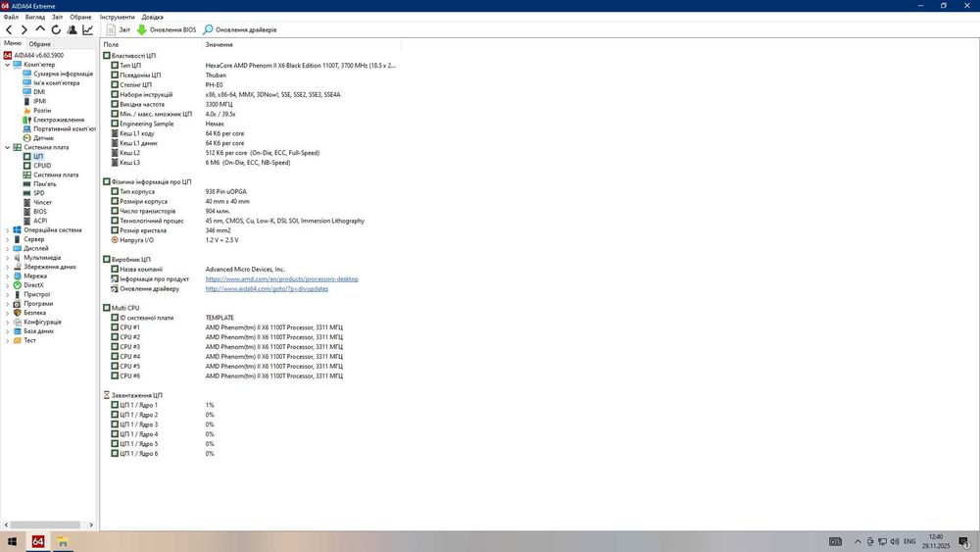Open the Обране menu in menu bar
Screen dimensions: 980x552
coord(80,17)
